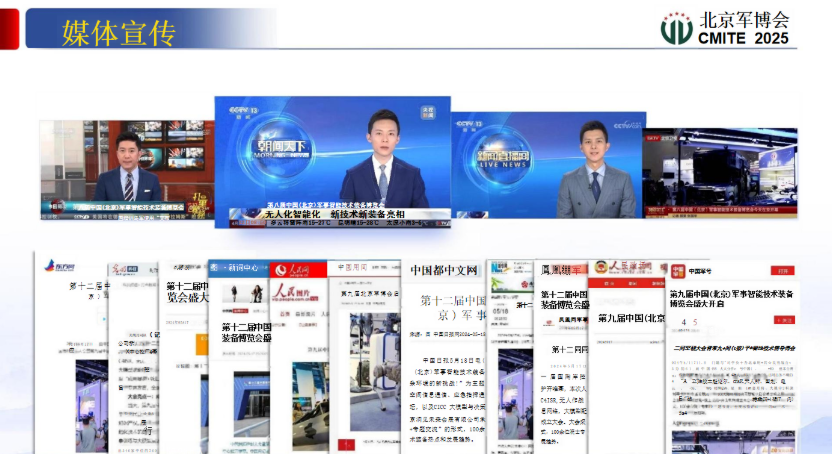Screen dimensions: 832x454
Task: Click the 媒体宣传 slide title
Action: coord(118,31)
